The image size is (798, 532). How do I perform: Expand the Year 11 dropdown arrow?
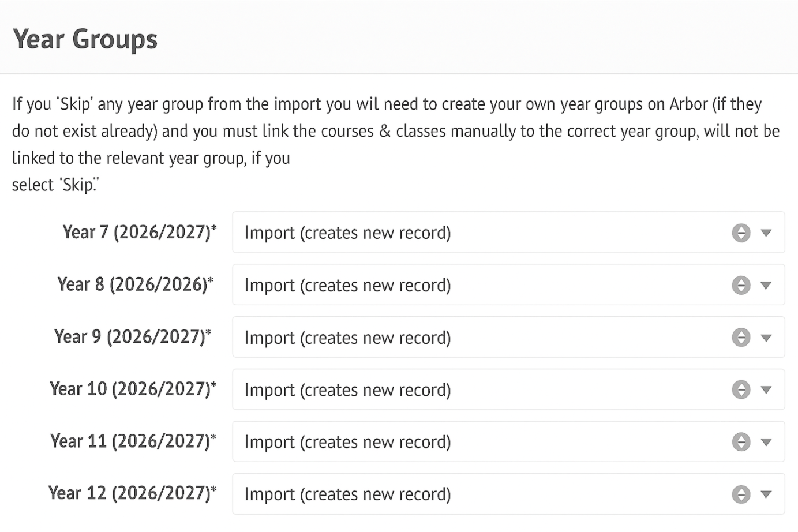(x=766, y=443)
